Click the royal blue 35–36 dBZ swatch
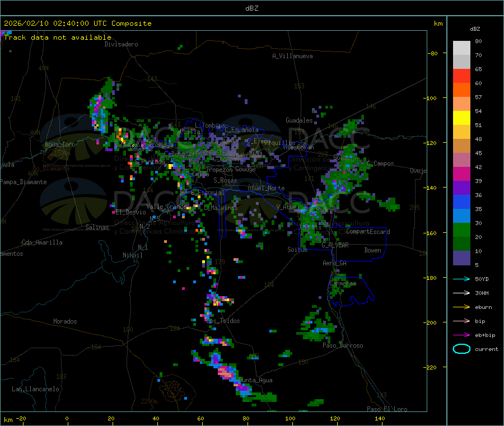 [x=461, y=202]
